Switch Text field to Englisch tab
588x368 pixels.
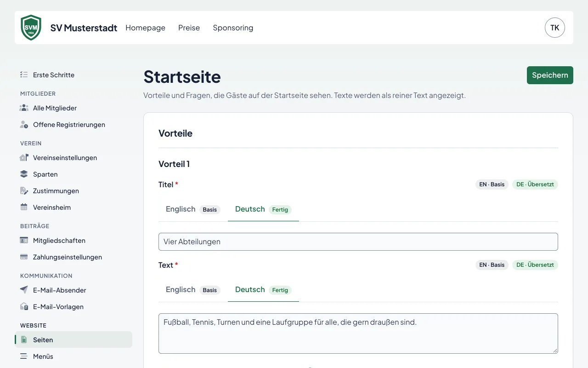[x=193, y=290]
